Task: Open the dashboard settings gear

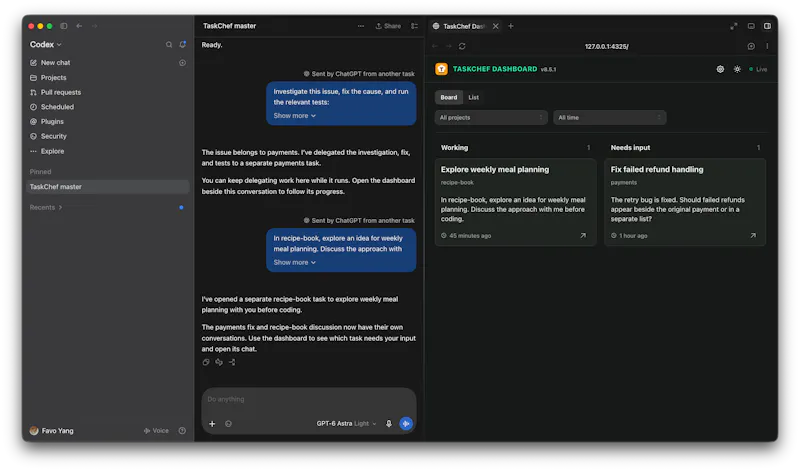Action: 720,69
